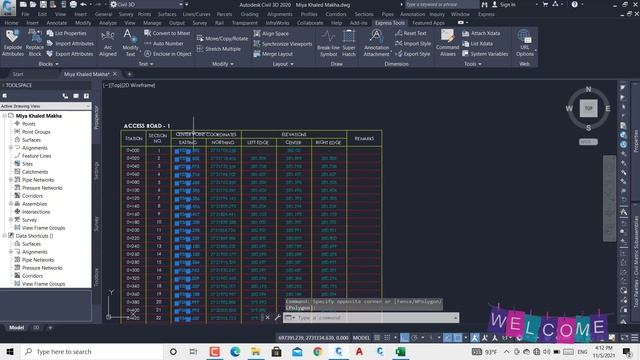Select Feature Lines in Toolspace tree

coord(36,156)
